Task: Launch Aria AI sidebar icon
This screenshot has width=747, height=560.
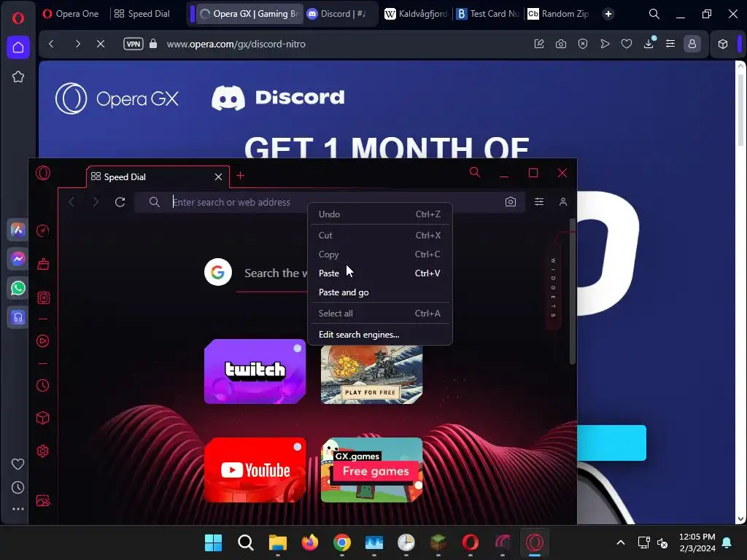Action: tap(18, 230)
